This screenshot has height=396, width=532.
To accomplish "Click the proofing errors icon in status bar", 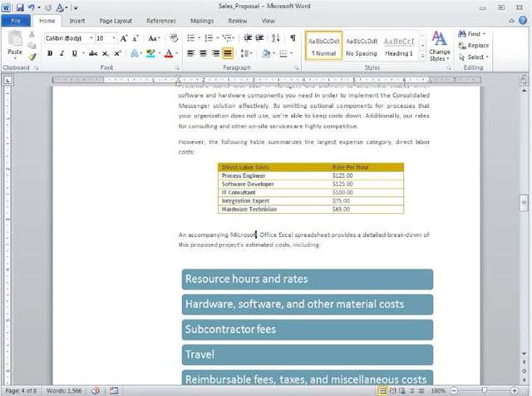I will click(x=96, y=390).
